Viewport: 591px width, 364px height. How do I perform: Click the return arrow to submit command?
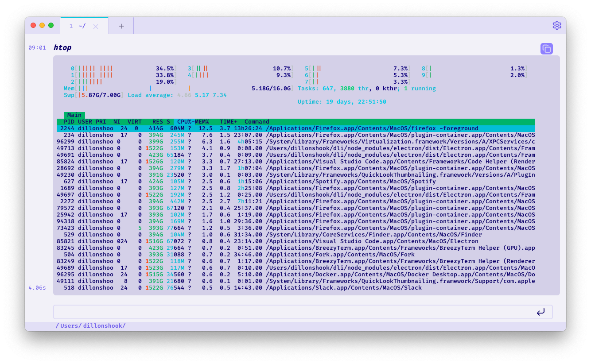(x=541, y=312)
